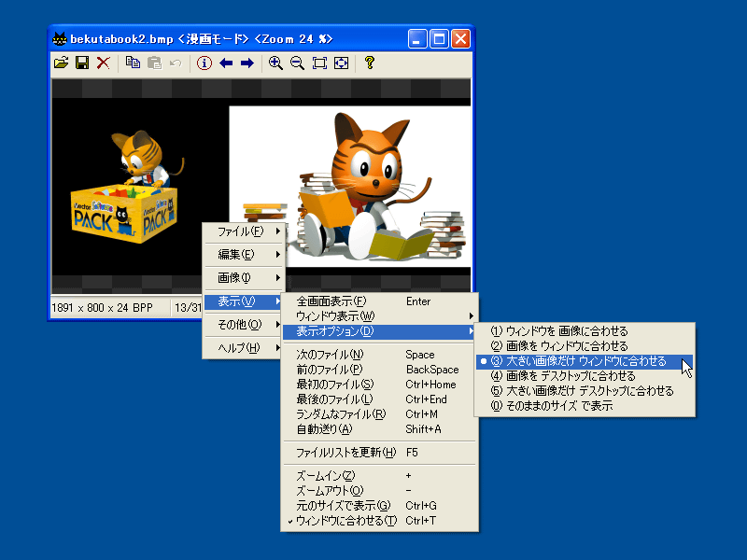Image resolution: width=747 pixels, height=560 pixels.
Task: Click the zoom out magnifier icon
Action: point(297,63)
